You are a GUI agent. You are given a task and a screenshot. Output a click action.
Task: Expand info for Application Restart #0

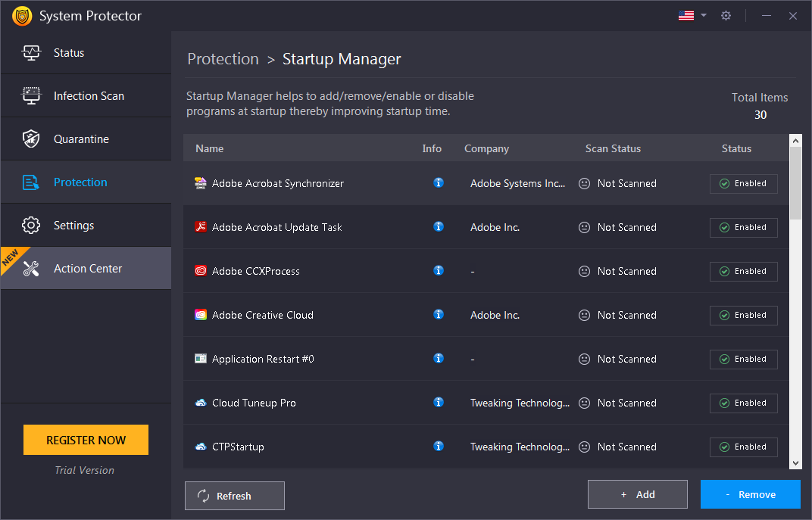coord(439,359)
